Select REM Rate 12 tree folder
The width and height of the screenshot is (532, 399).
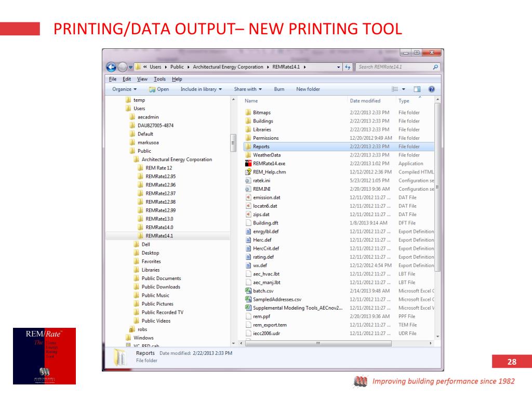click(x=155, y=168)
